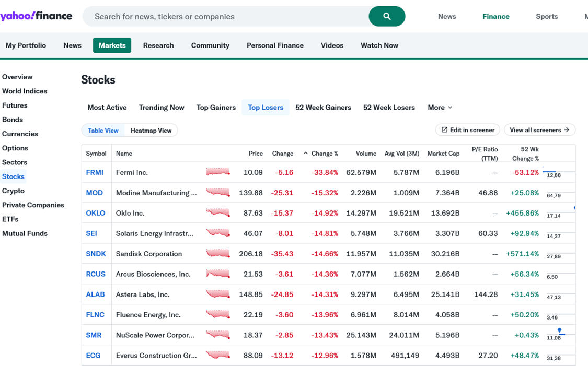Click the SNDK 52-week range indicator

point(559,254)
